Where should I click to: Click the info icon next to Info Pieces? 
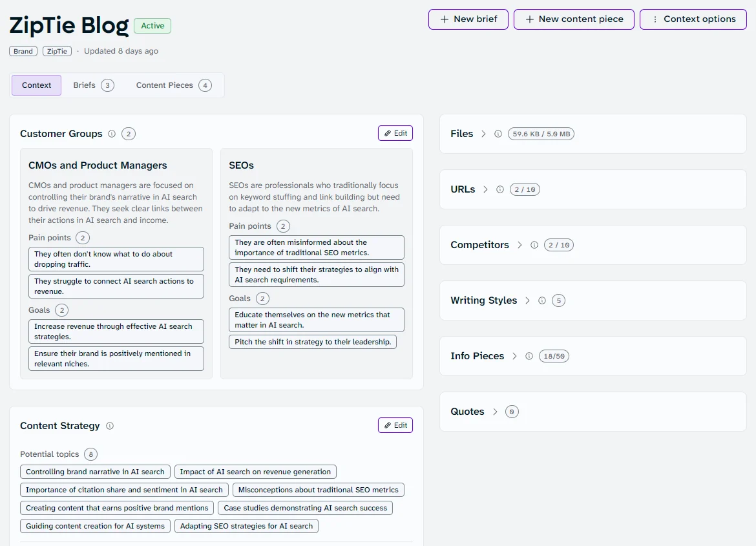(x=529, y=356)
